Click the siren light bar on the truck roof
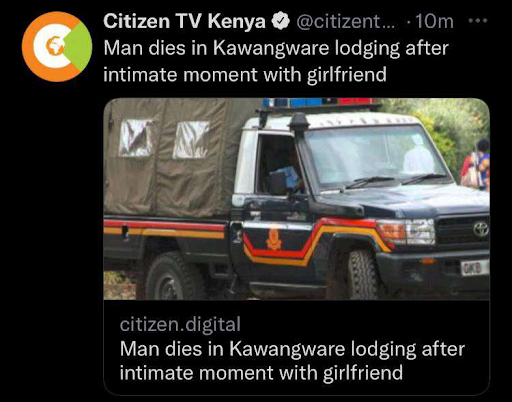 (x=320, y=102)
